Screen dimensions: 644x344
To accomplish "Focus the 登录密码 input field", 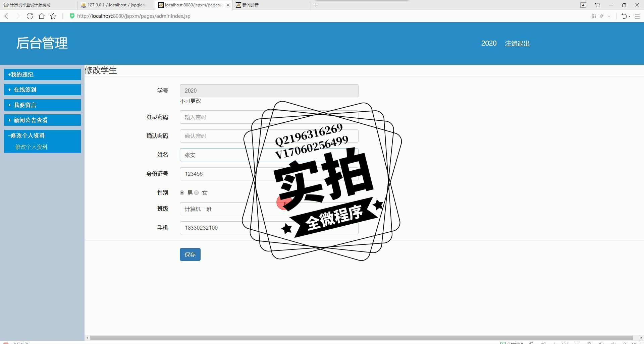I will pos(269,117).
